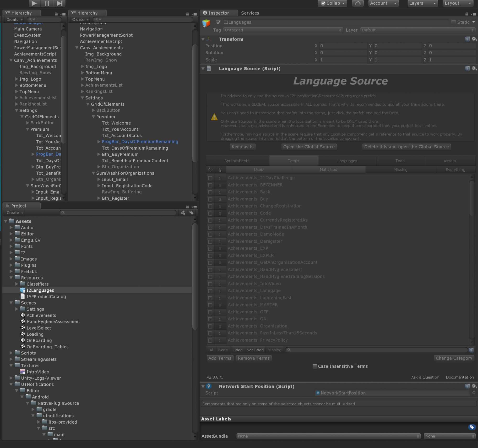Click the Add Terms button

pos(220,358)
